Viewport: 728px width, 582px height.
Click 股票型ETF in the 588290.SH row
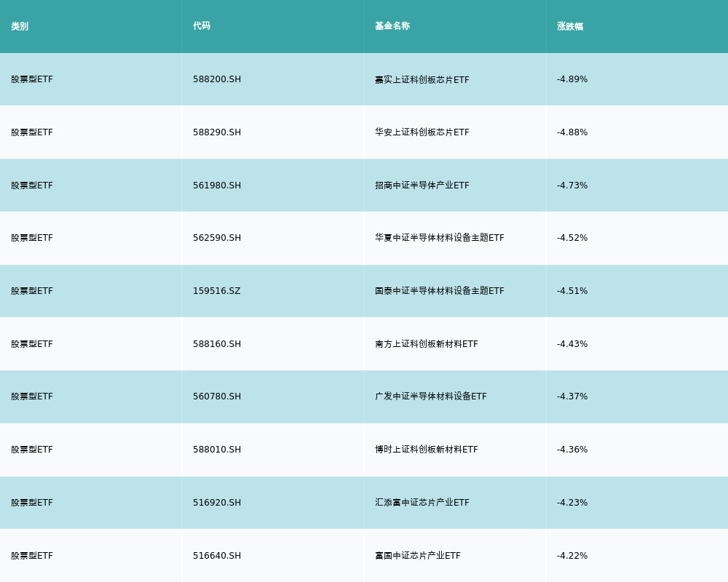32,132
